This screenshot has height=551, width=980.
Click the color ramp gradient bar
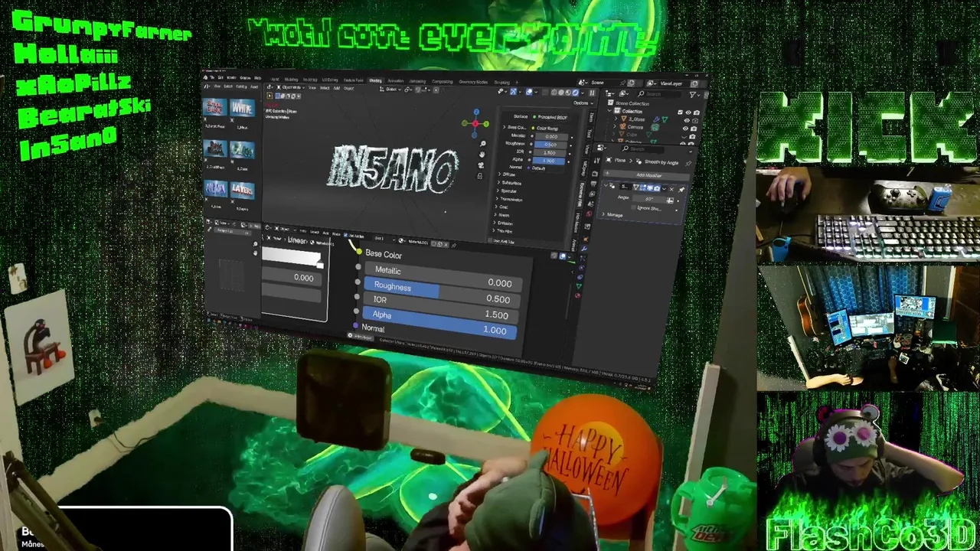[292, 256]
